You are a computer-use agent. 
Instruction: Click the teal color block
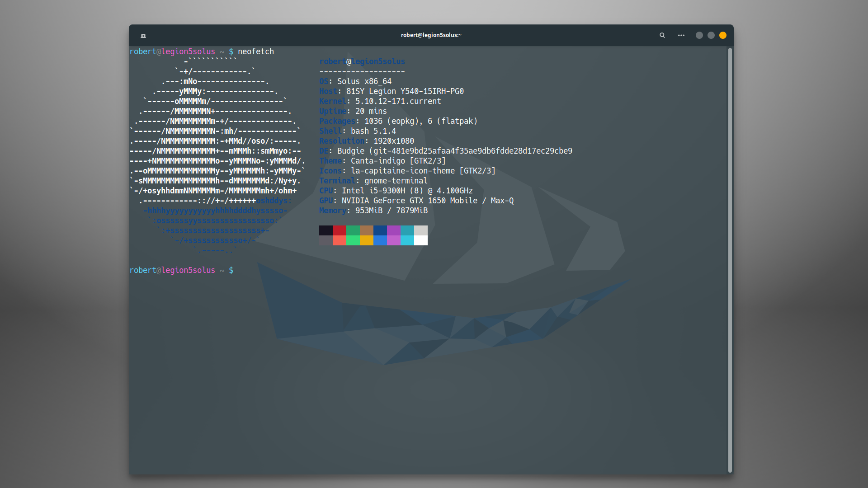tap(407, 230)
